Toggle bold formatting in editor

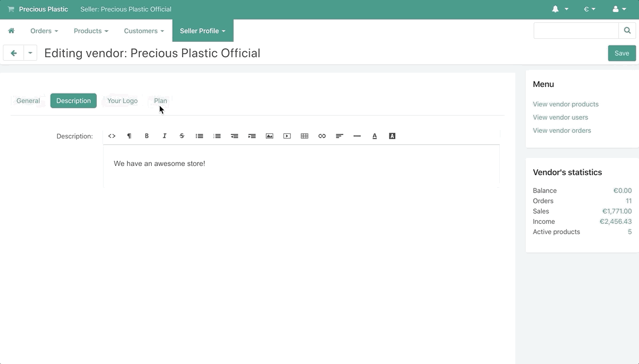[147, 136]
